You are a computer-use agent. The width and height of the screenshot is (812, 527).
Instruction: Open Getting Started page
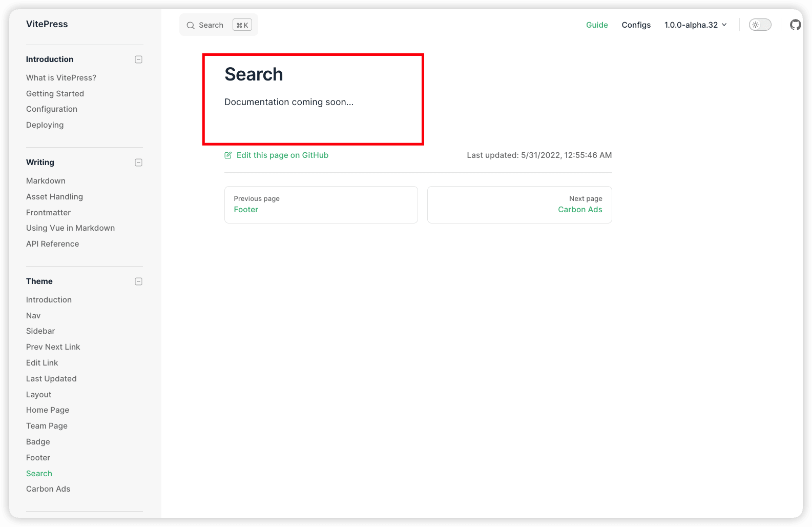point(55,94)
